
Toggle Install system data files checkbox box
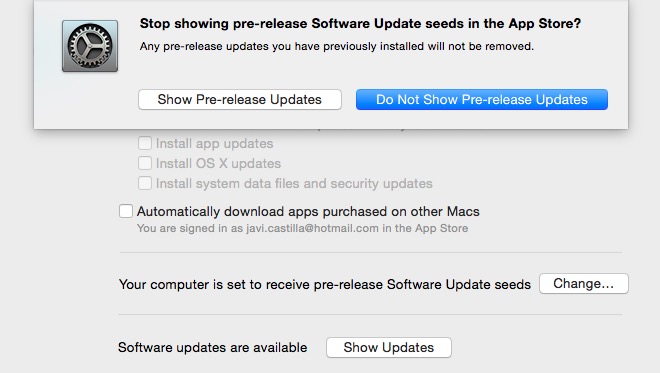click(x=145, y=183)
